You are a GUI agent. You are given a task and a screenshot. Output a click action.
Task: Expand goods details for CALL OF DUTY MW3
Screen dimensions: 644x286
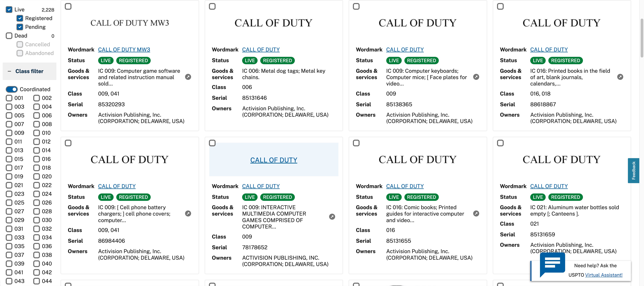pos(188,77)
